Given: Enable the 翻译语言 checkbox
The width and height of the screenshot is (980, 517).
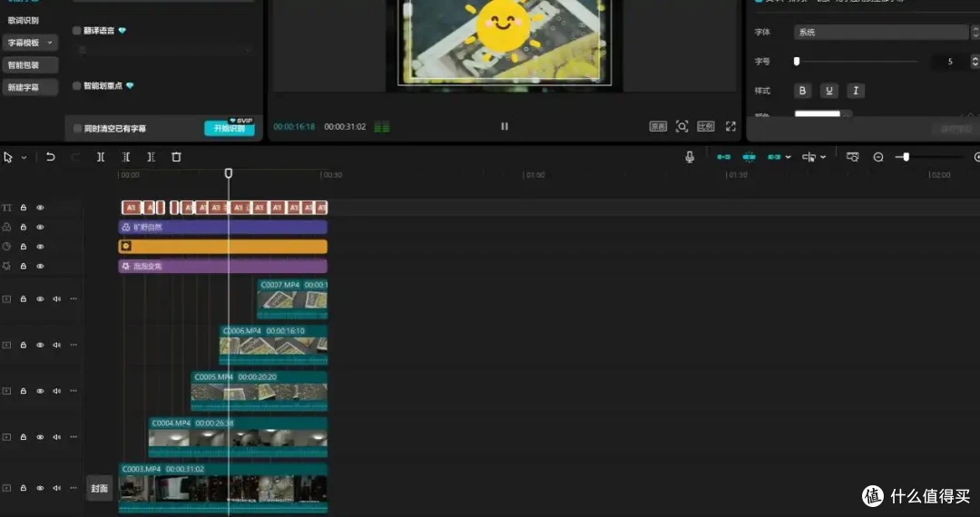Looking at the screenshot, I should 77,31.
